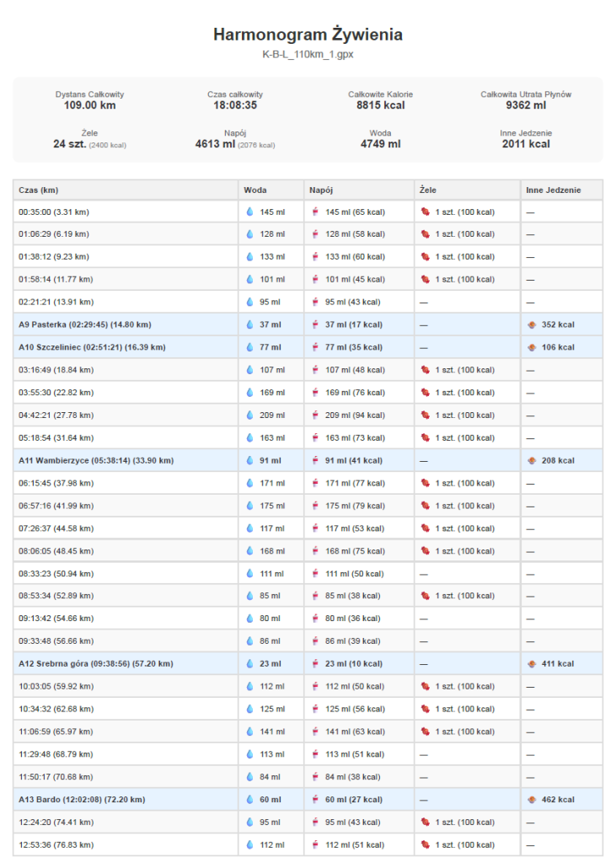Click the Całkowite Kalorie 8815 kcal summary

(380, 100)
